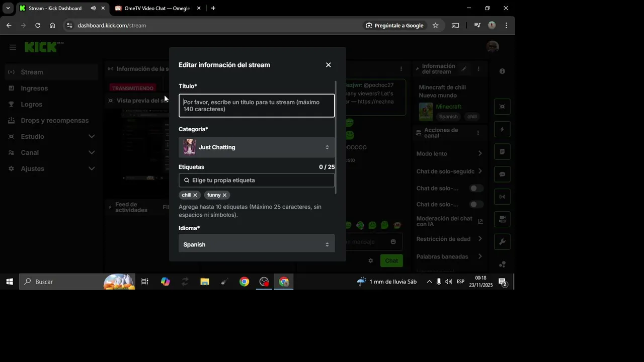
Task: Remove the funny tag
Action: point(224,195)
